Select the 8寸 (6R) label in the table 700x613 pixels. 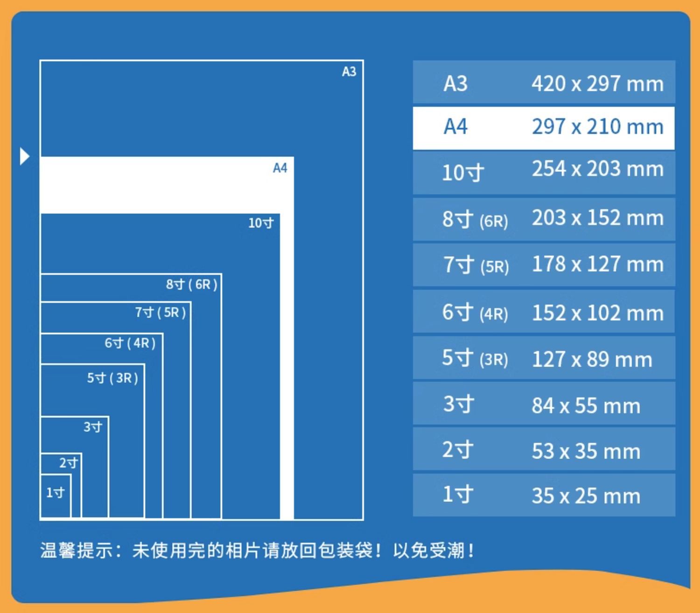pos(475,219)
